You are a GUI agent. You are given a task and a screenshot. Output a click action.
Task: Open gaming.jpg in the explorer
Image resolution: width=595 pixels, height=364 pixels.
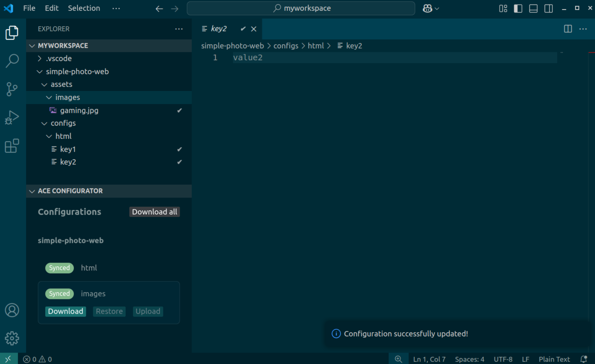click(x=109, y=110)
